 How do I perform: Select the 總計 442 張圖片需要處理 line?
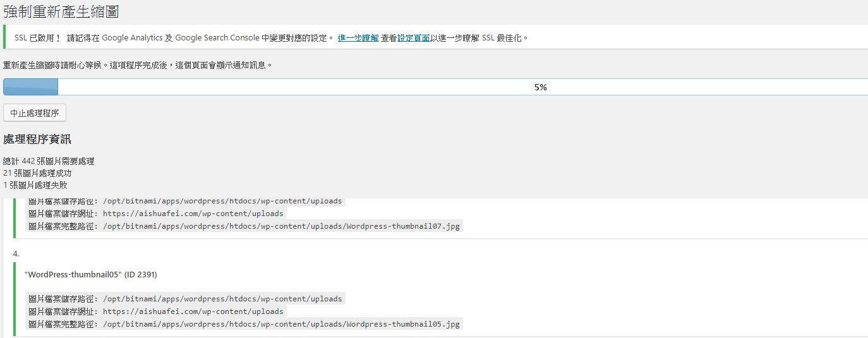49,161
